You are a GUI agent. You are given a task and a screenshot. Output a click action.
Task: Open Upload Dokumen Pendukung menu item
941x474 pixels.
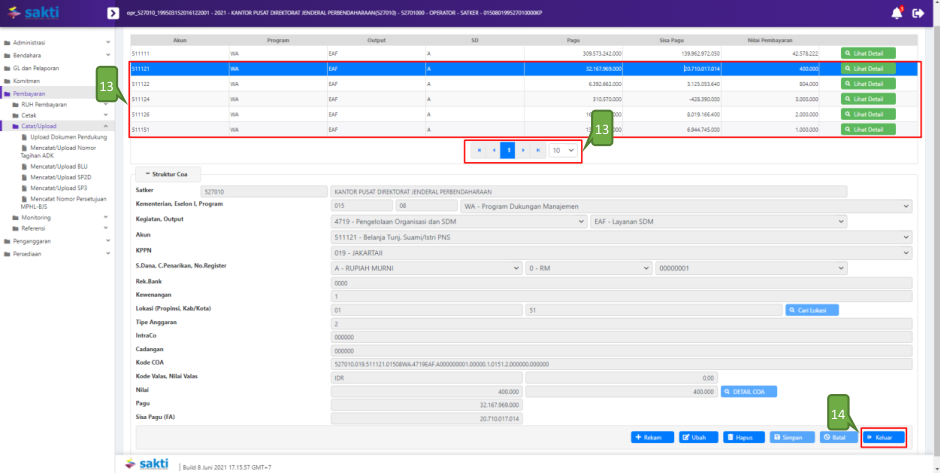coord(68,136)
